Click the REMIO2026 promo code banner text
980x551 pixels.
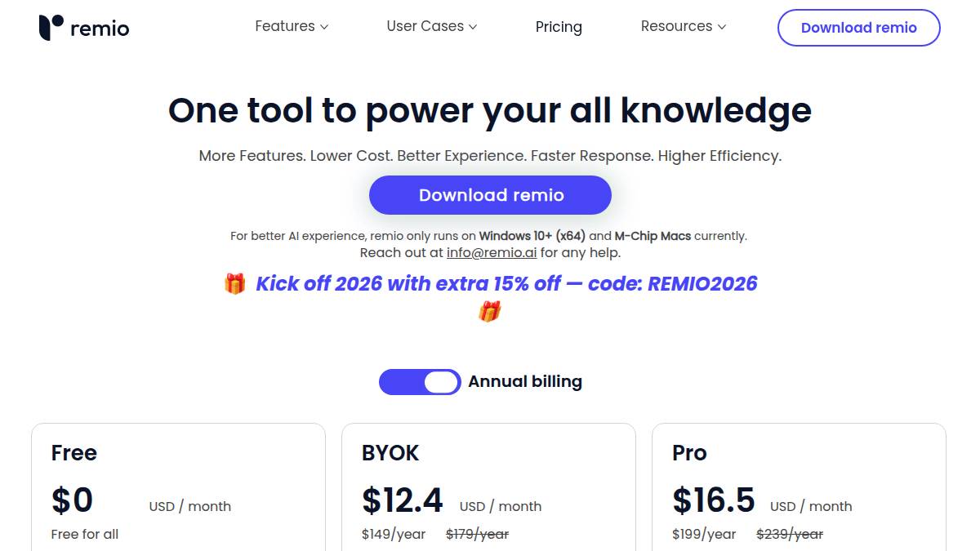[x=506, y=284]
